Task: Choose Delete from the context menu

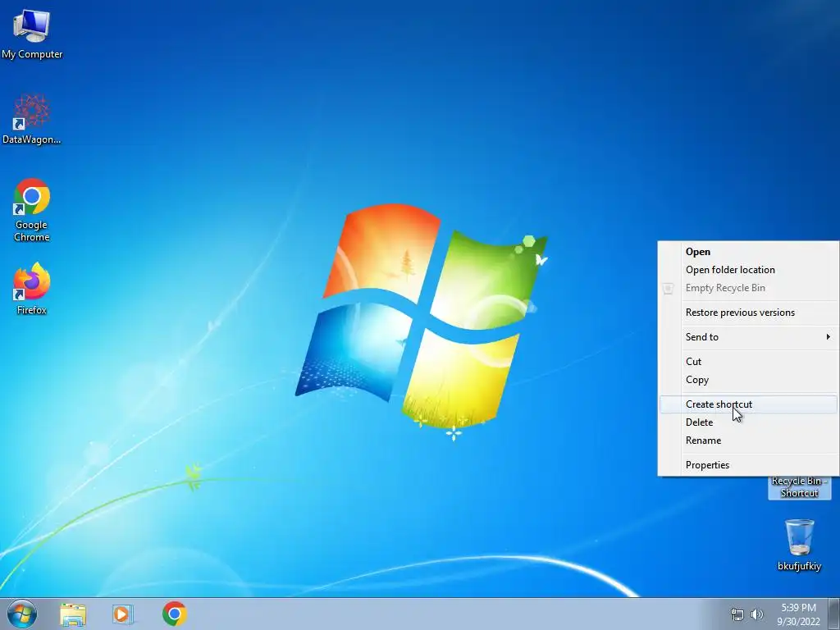Action: pos(748,422)
